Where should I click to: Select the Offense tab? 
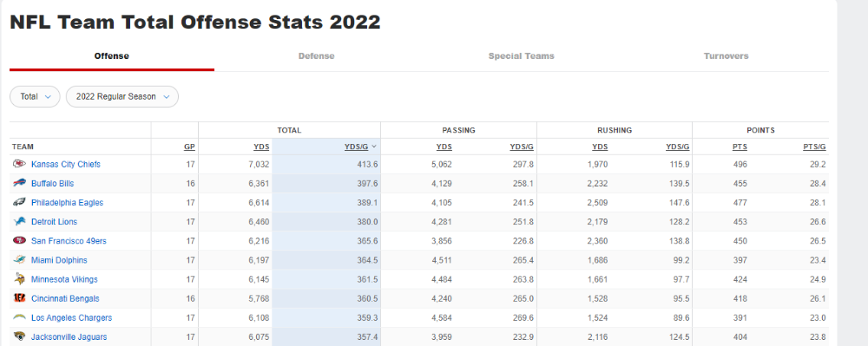click(x=111, y=55)
